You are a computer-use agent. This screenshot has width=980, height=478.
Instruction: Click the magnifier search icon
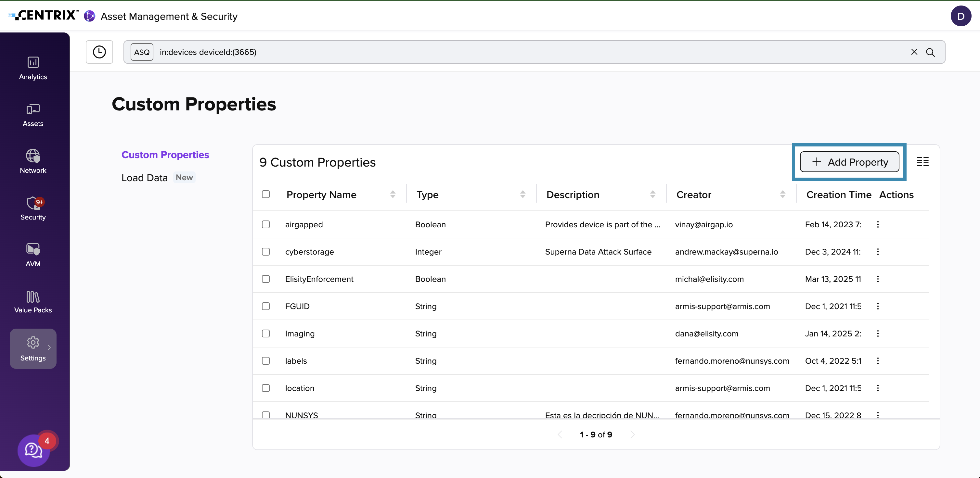[x=930, y=52]
